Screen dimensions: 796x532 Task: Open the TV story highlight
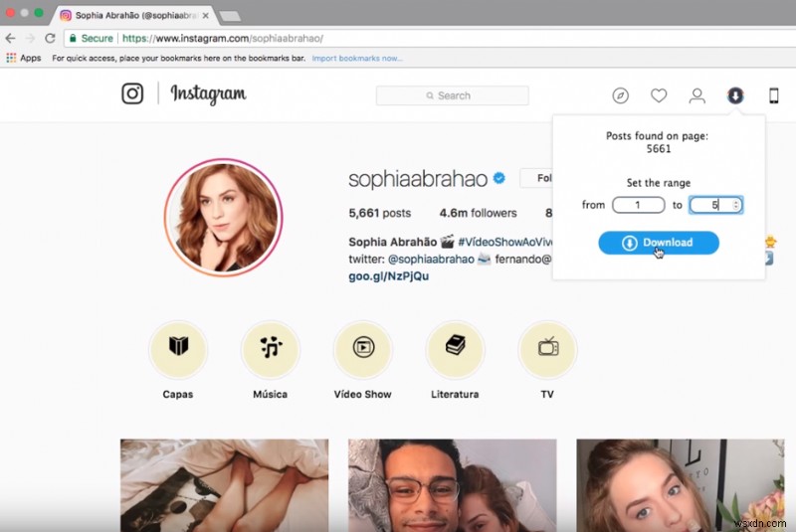(547, 349)
